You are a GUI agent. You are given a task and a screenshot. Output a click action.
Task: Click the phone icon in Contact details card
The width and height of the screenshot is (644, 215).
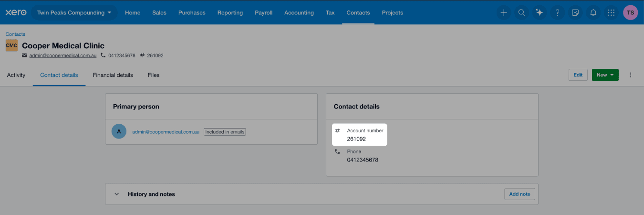click(x=337, y=151)
